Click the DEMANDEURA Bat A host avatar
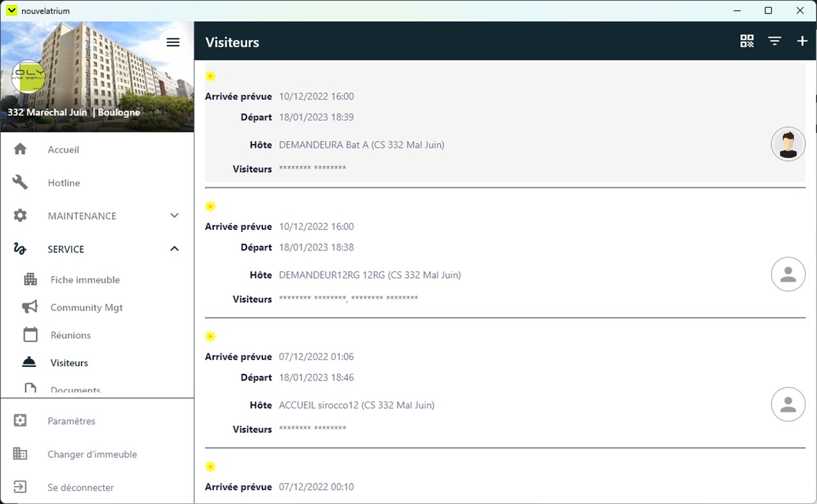This screenshot has width=817, height=504. point(788,144)
